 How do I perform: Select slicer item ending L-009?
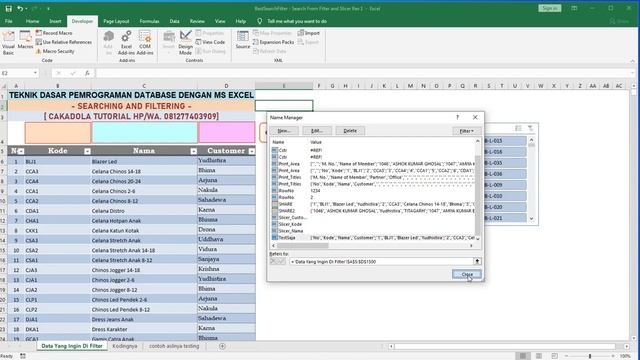pyautogui.click(x=505, y=185)
